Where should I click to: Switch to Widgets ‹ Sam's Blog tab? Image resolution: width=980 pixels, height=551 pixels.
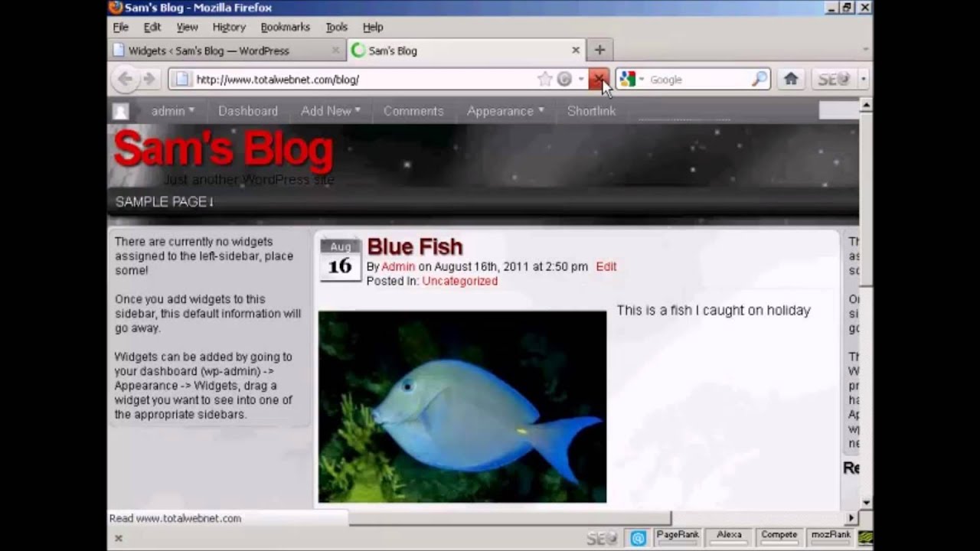[x=227, y=51]
